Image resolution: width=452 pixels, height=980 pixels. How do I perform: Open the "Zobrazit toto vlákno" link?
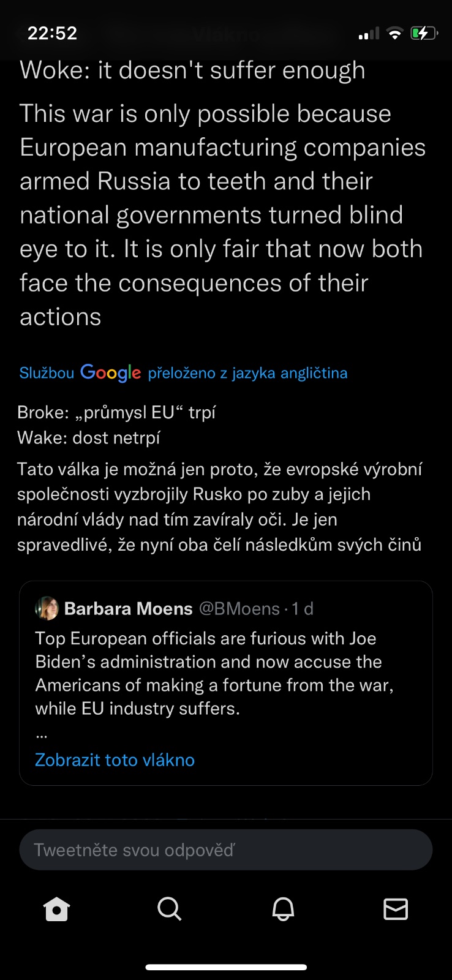click(115, 759)
